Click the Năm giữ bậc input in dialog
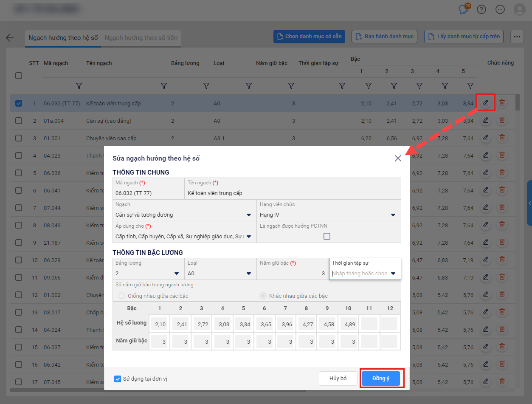Screen dimensions: 532x404 [293, 269]
